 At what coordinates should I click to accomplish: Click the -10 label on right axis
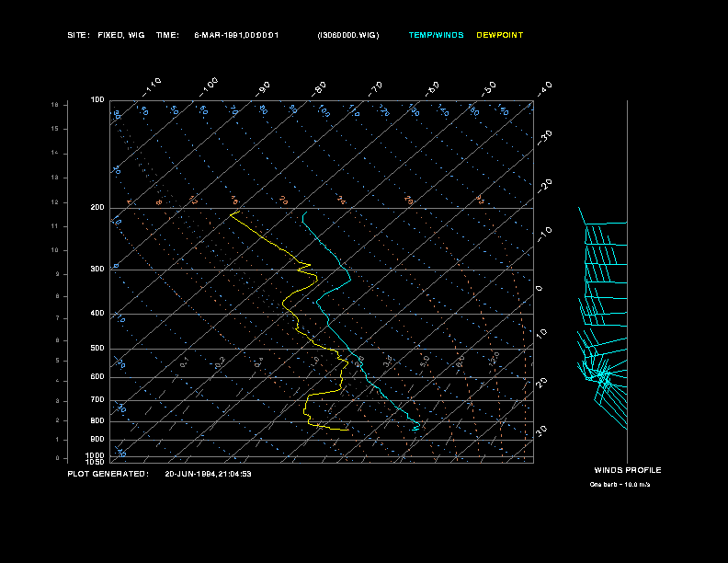(x=544, y=235)
